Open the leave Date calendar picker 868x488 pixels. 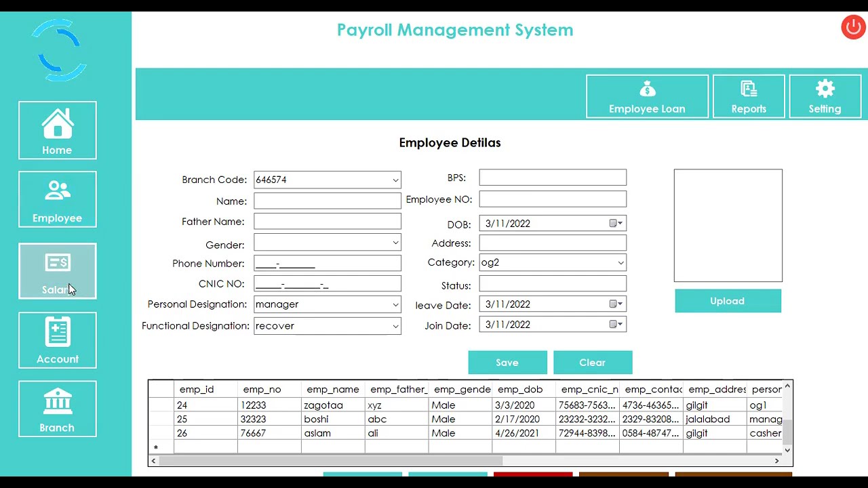click(616, 304)
